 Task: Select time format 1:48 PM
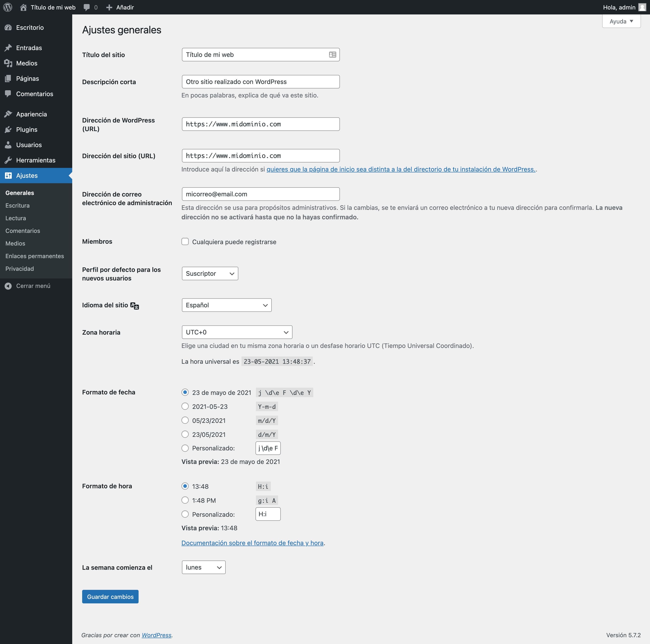pos(185,500)
